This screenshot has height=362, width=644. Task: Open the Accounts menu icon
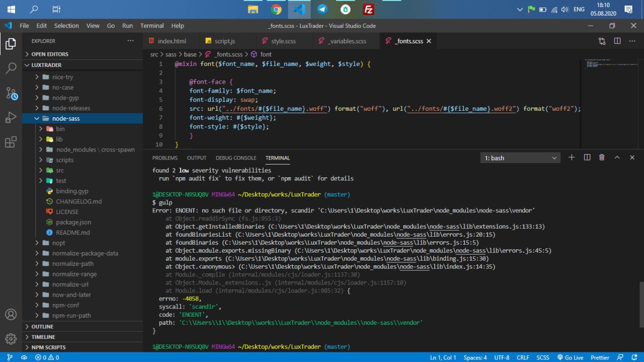point(11,315)
